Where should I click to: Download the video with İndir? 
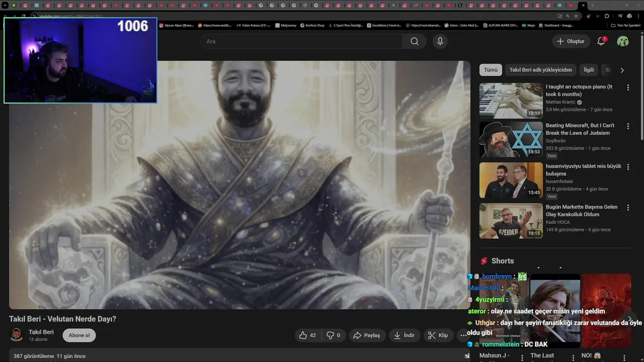click(x=405, y=335)
